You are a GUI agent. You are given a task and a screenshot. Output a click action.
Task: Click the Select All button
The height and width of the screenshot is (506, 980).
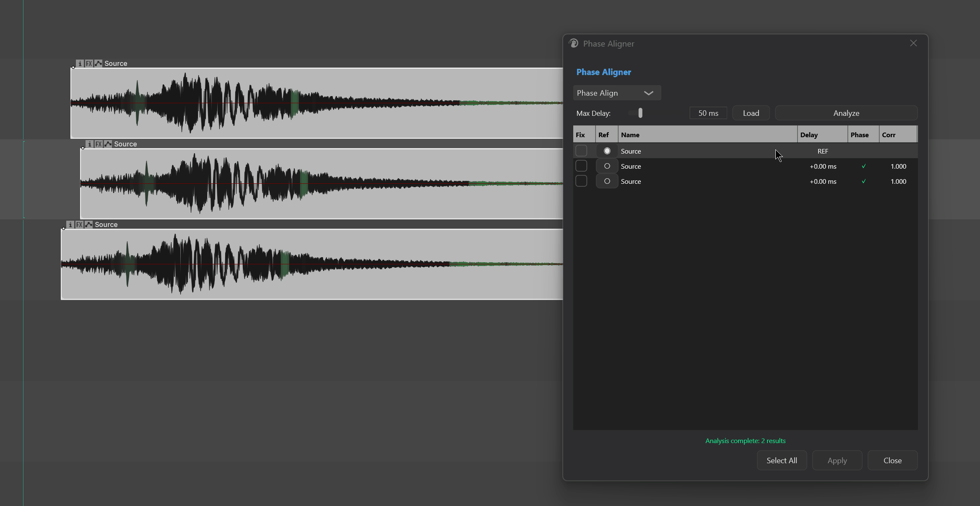782,460
